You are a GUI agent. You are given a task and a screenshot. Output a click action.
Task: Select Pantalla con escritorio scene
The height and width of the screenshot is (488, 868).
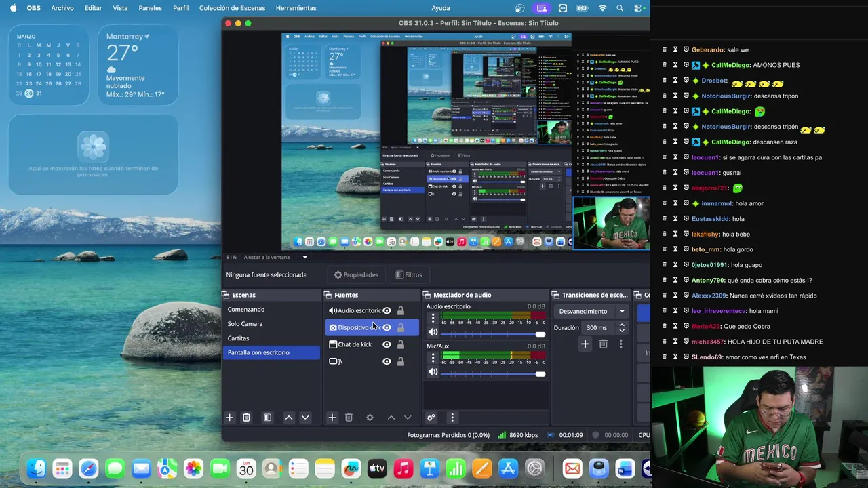point(271,352)
